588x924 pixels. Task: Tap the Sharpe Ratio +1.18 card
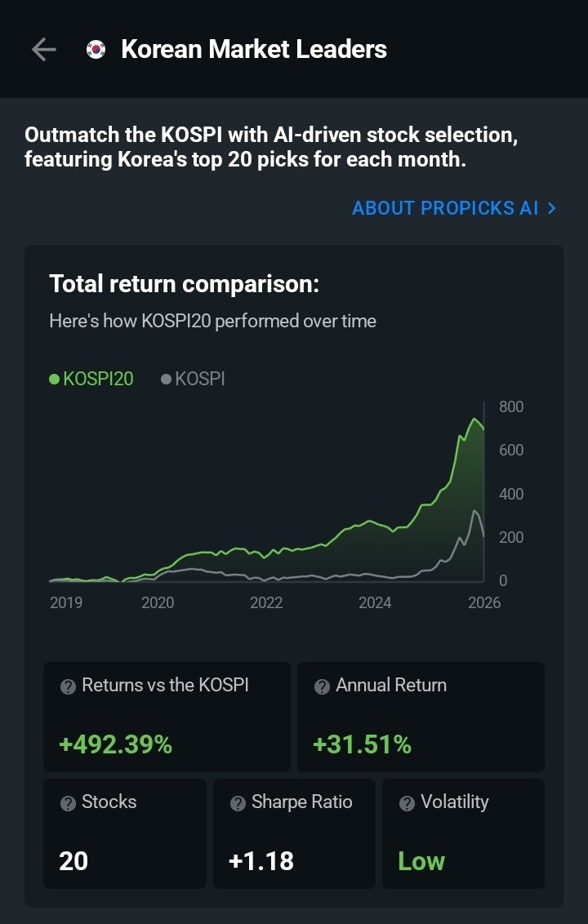(294, 833)
